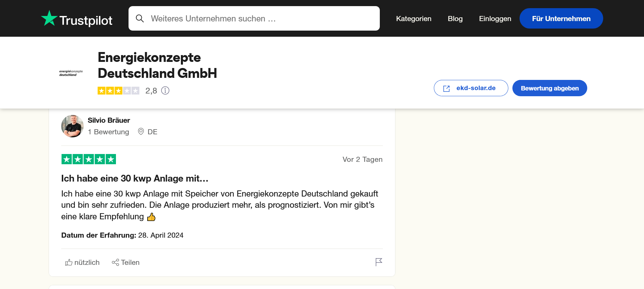Open review titled 'Ich habe eine 30 kwp Anlage mit…'
Viewport: 644px width, 289px height.
[135, 178]
